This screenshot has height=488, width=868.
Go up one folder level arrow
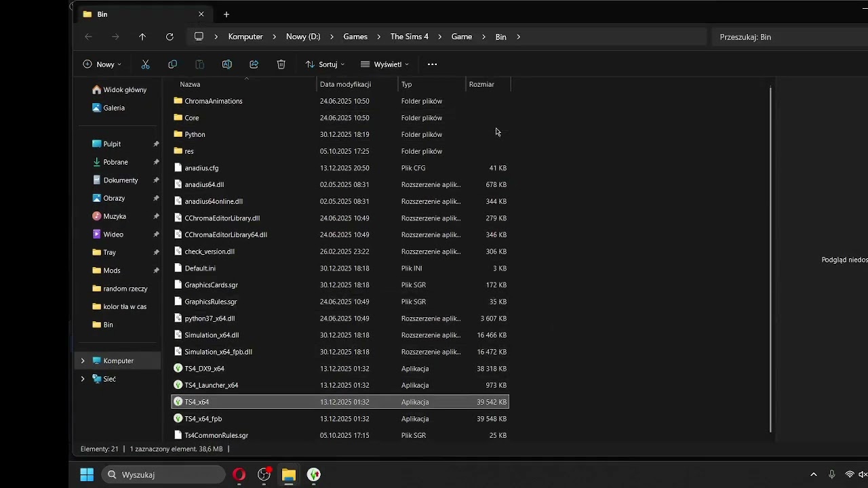tap(142, 37)
